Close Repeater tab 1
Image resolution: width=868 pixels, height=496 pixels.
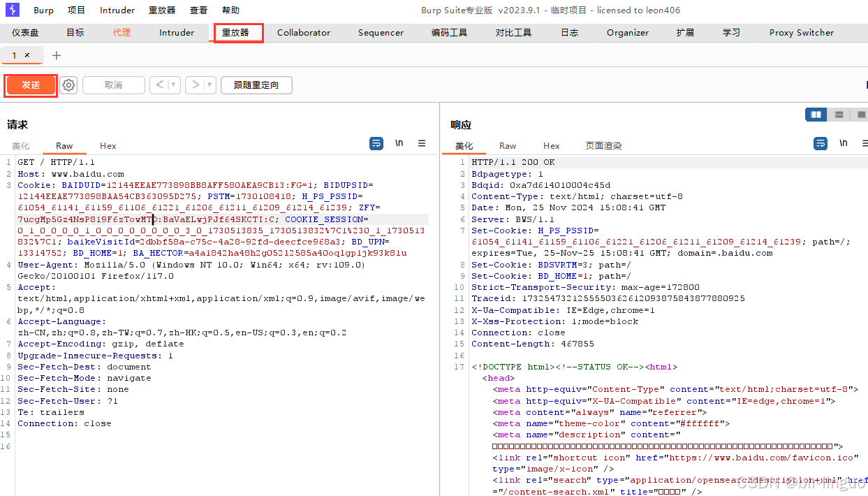click(27, 55)
